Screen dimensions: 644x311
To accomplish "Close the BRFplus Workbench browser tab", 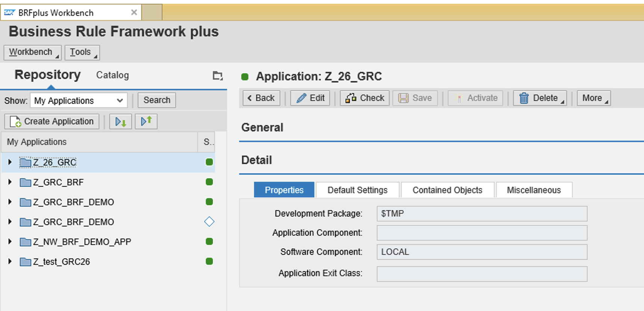I will click(134, 12).
